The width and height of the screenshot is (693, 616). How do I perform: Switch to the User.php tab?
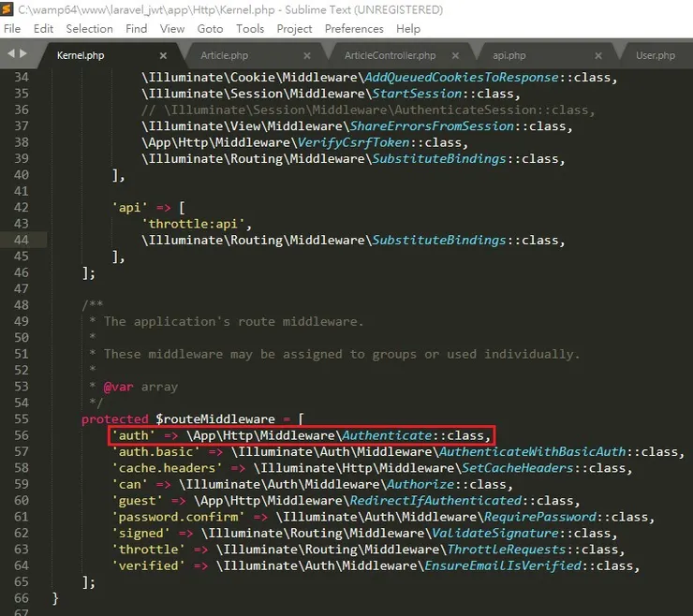pos(656,55)
